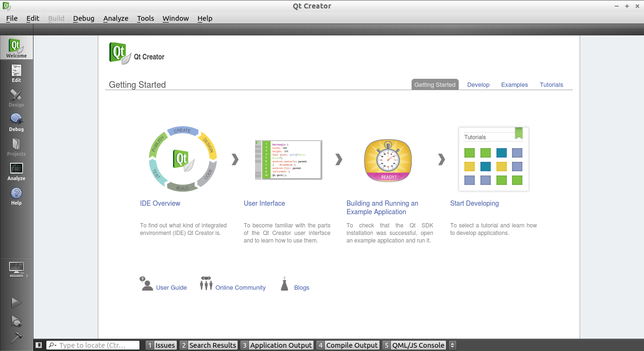Viewport: 644px width, 351px height.
Task: Show the Compile Output pane
Action: [x=347, y=345]
